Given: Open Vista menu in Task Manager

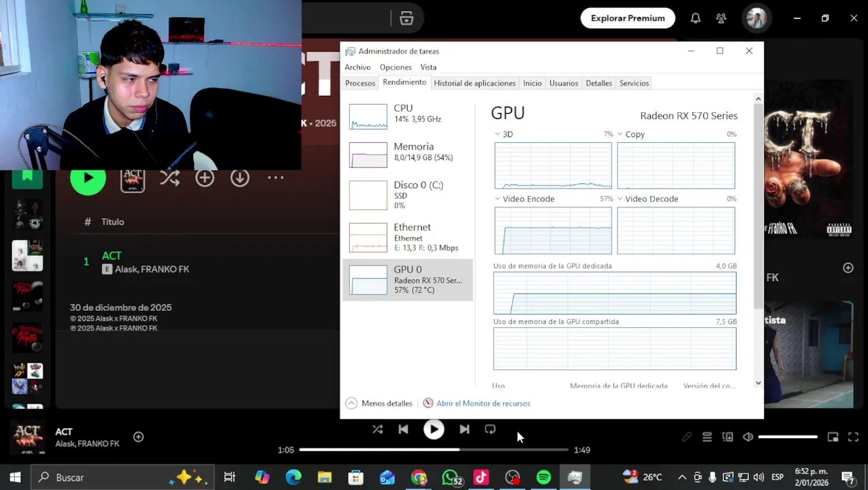Looking at the screenshot, I should [428, 67].
